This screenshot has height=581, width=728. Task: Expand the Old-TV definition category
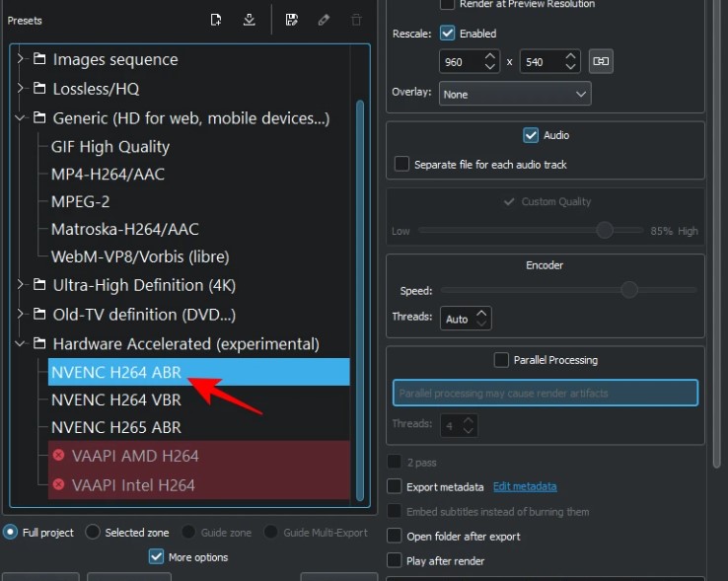pyautogui.click(x=20, y=315)
